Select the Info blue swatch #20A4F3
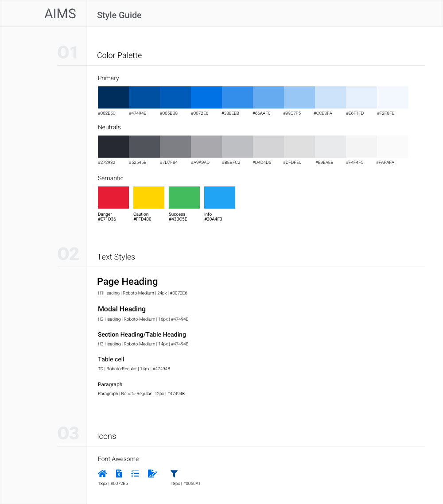Screen dimensions: 443x504 coord(219,197)
